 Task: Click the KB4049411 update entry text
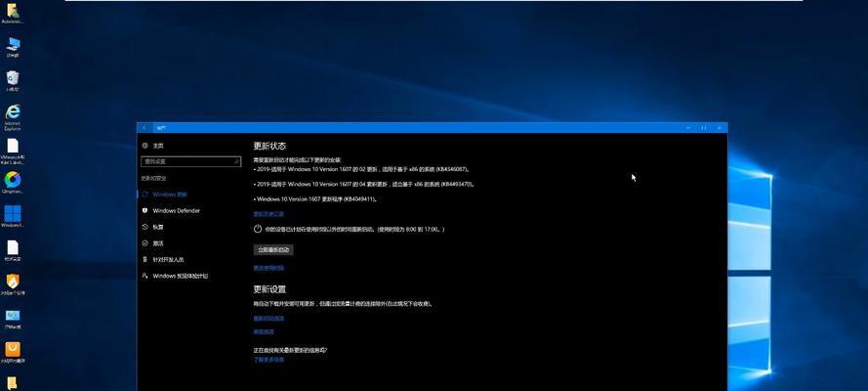click(315, 198)
